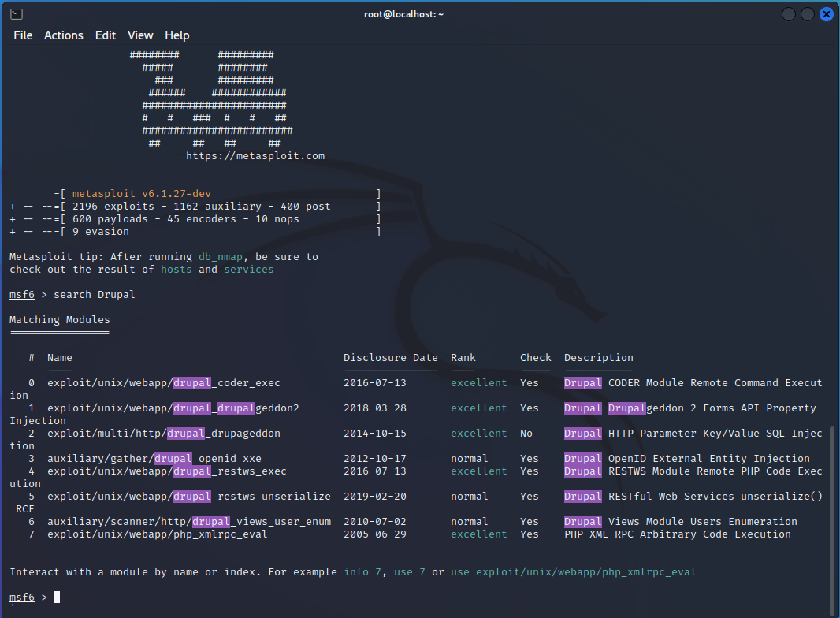Click the Rank column header
Image resolution: width=840 pixels, height=618 pixels.
point(463,358)
